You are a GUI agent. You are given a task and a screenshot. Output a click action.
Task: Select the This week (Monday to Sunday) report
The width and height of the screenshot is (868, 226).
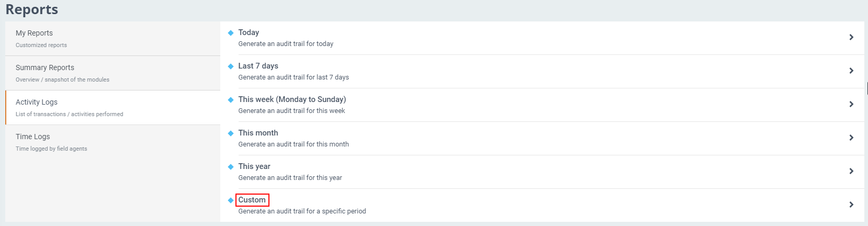(x=292, y=99)
